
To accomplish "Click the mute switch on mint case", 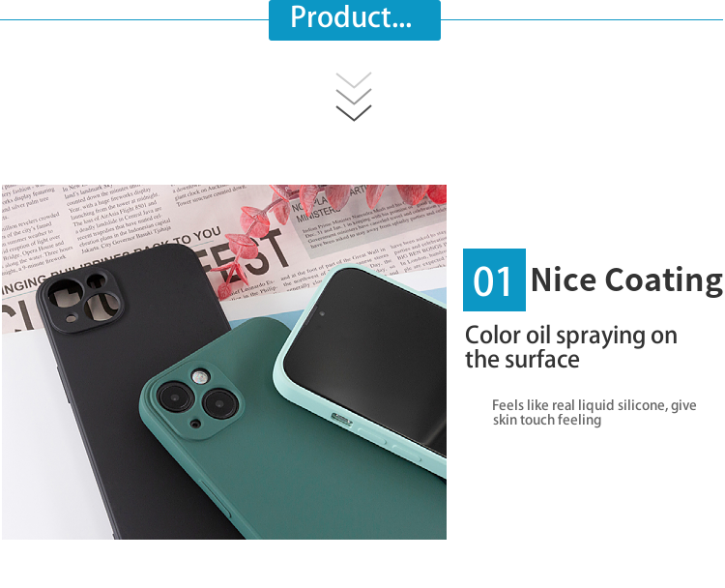I will (x=342, y=419).
